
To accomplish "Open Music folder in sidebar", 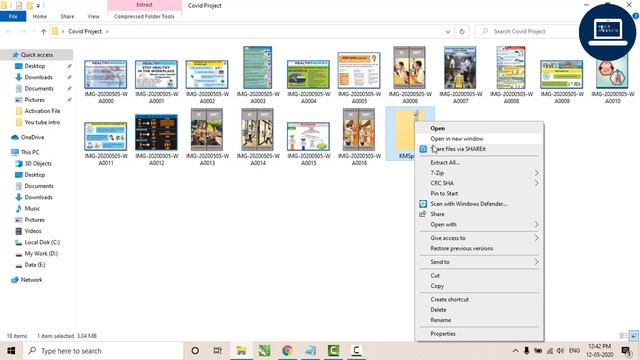I will pos(32,209).
